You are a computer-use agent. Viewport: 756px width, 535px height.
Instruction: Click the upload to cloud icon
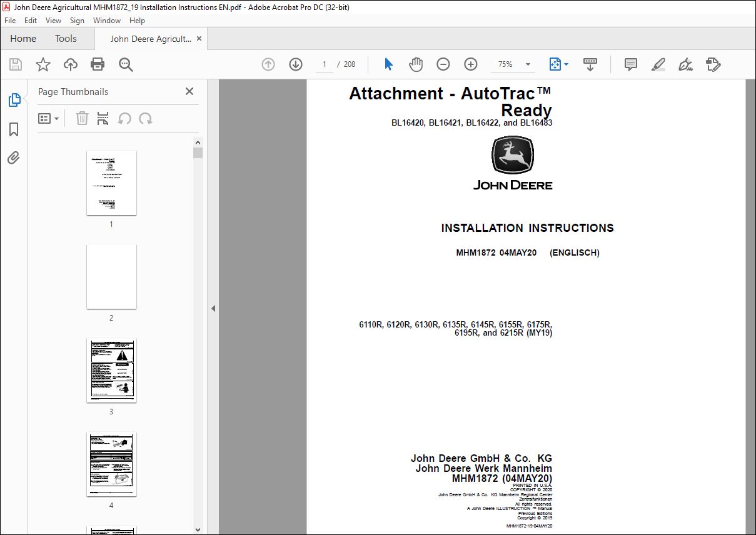tap(71, 64)
